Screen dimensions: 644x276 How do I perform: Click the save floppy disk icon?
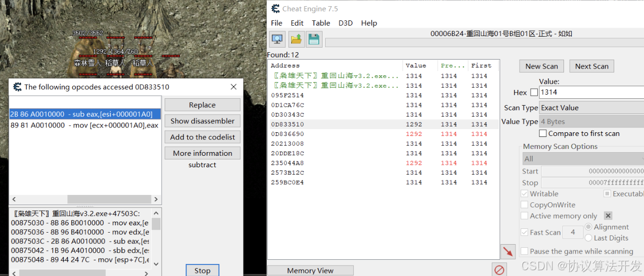click(314, 39)
